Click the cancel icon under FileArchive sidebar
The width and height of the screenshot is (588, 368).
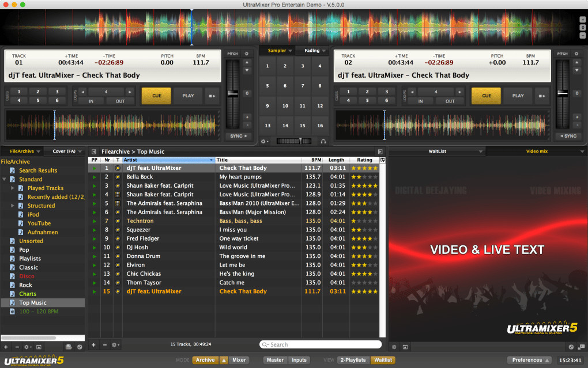[x=80, y=347]
